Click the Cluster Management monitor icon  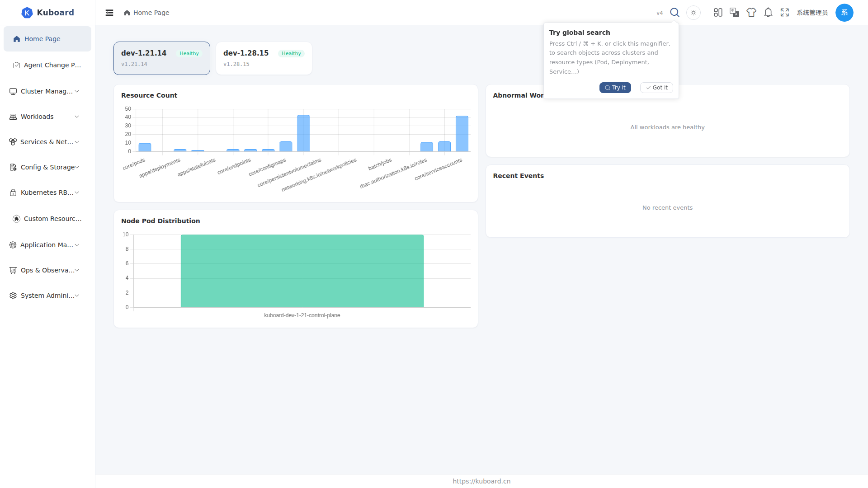click(x=13, y=91)
